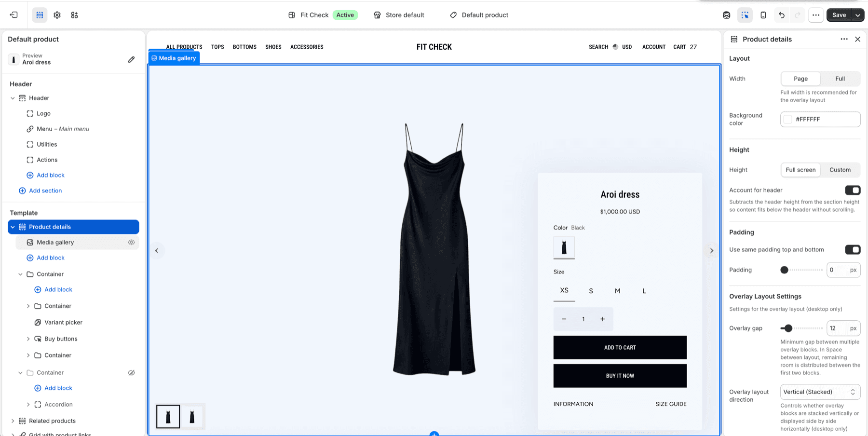This screenshot has height=436, width=868.
Task: Open TOPS menu item
Action: [217, 47]
